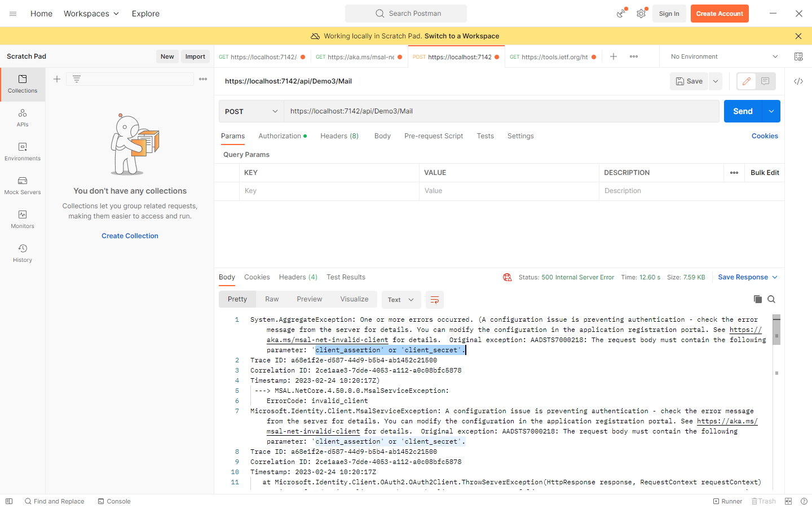
Task: Switch to edit mode with pencil icon
Action: click(747, 81)
